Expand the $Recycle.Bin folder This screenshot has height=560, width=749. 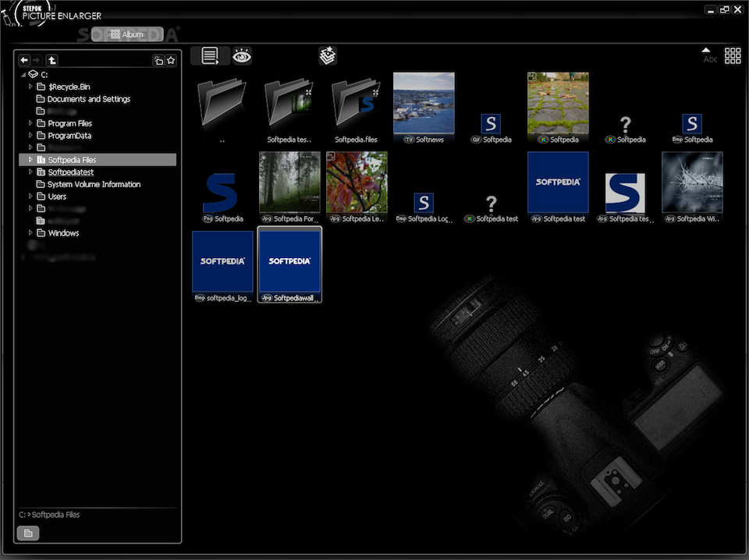30,87
